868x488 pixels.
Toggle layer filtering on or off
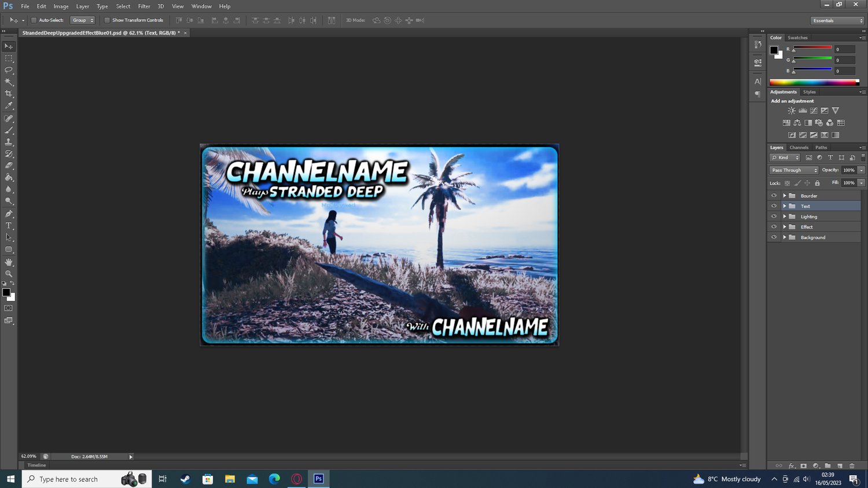click(863, 157)
